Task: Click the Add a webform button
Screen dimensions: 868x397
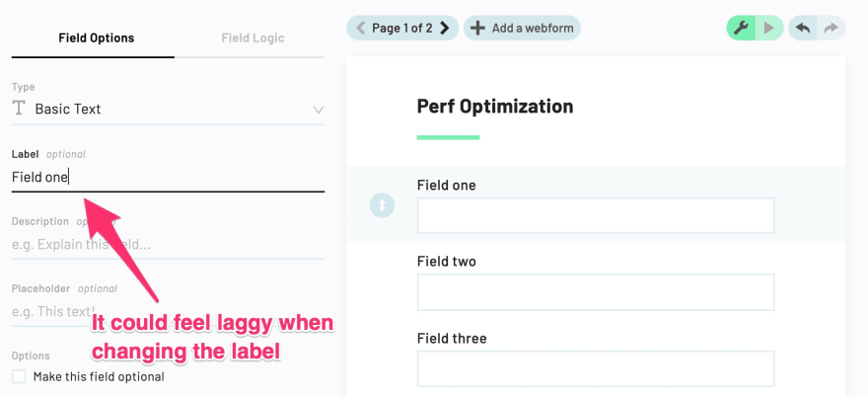Action: coord(522,28)
